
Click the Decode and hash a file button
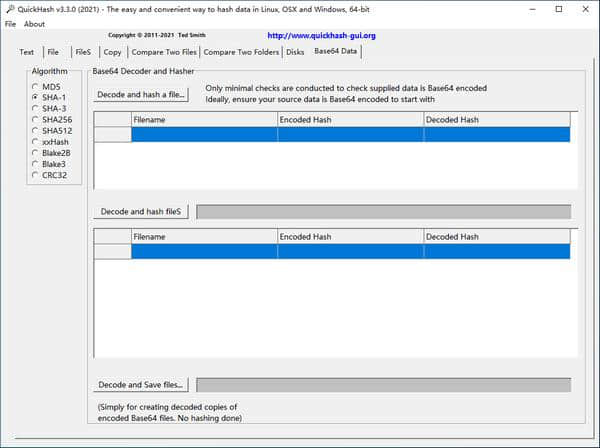[141, 94]
